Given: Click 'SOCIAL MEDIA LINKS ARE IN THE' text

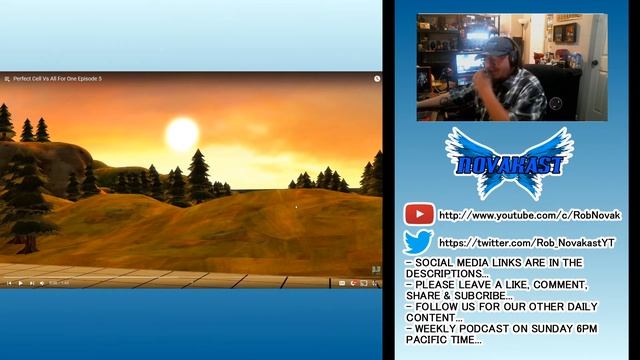Looking at the screenshot, I should click(494, 263).
